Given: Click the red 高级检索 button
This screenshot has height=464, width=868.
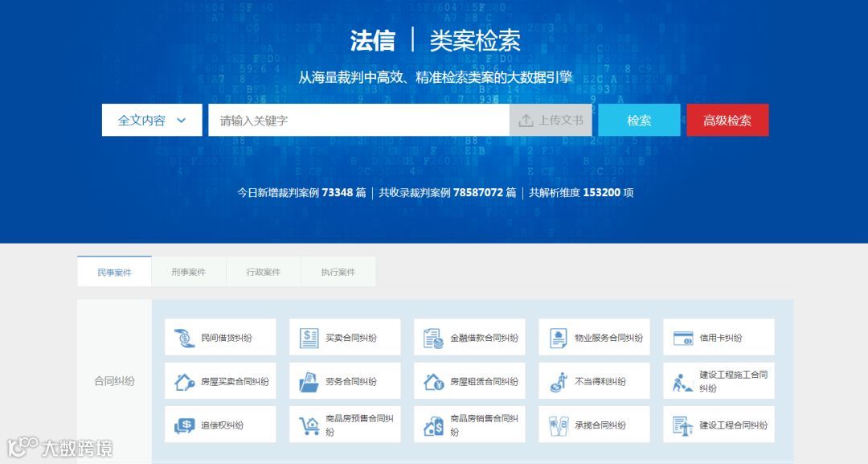Looking at the screenshot, I should 727,120.
